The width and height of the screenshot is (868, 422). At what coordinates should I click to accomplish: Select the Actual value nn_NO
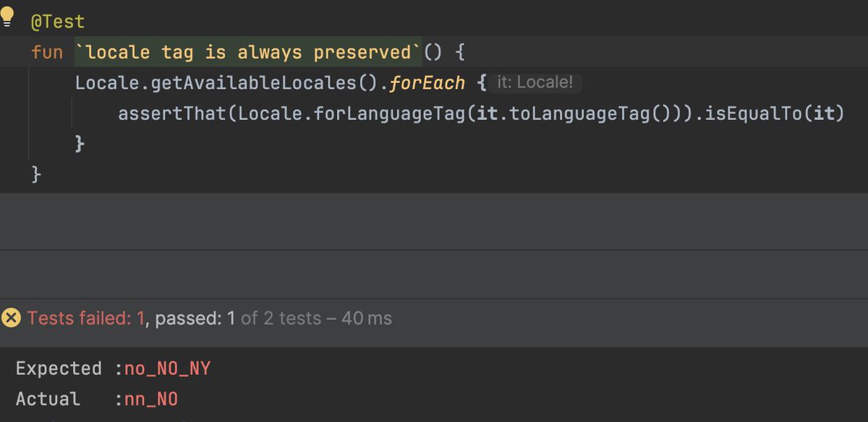[x=149, y=398]
